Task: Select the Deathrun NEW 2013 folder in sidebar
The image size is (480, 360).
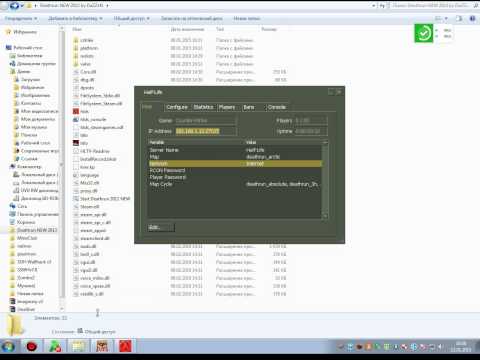Action: point(37,230)
